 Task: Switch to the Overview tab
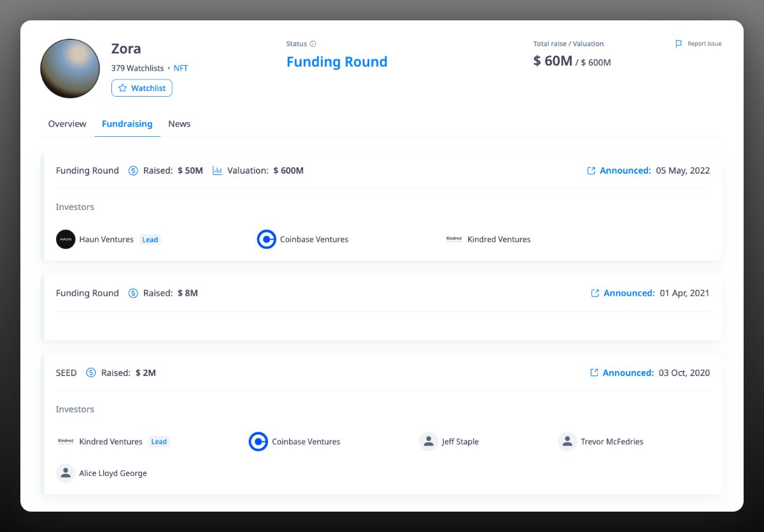(x=67, y=123)
